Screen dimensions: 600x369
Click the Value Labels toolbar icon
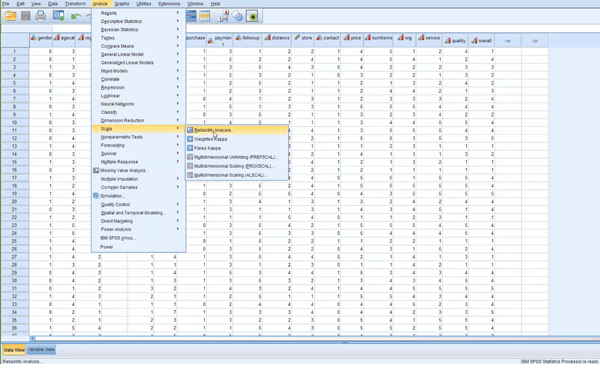[x=223, y=16]
